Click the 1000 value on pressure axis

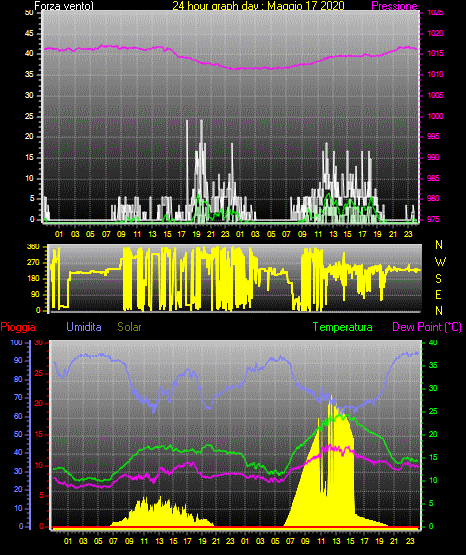click(435, 116)
